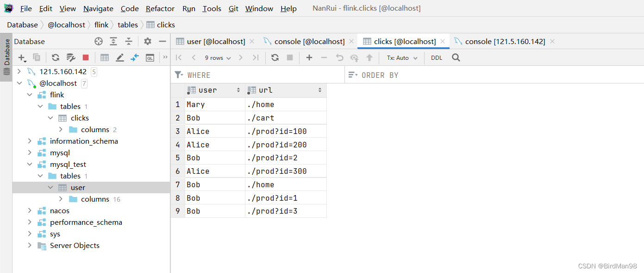Click the DDL button
Viewport: 644px width, 273px height.
pyautogui.click(x=437, y=58)
